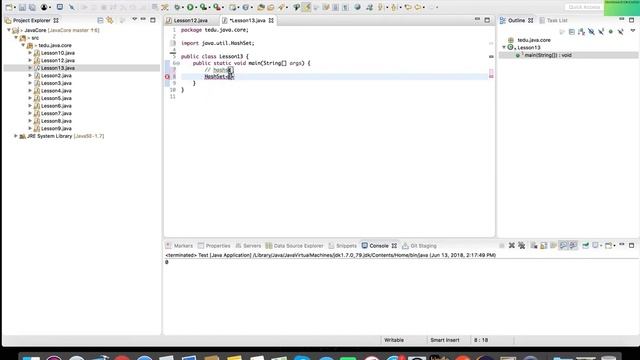Open the Run button dropdown arrow
Screen dimensions: 640x360
196,8
